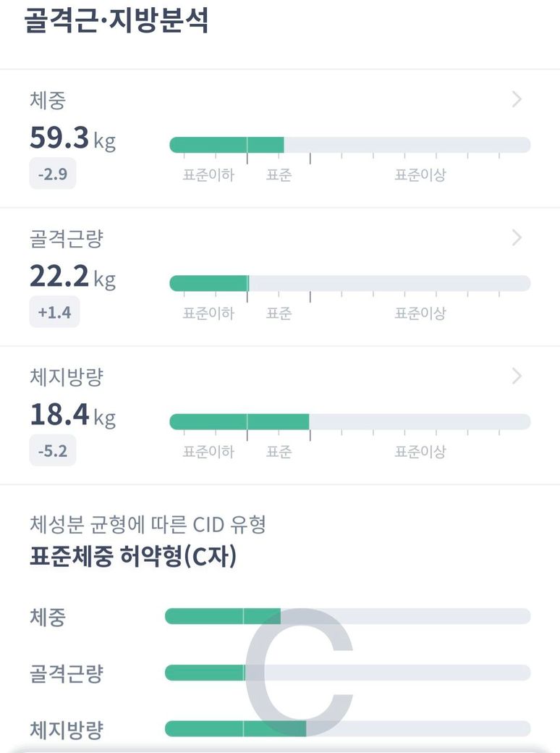560x753 pixels.
Task: Expand the 체지방량 row chevron
Action: (517, 376)
